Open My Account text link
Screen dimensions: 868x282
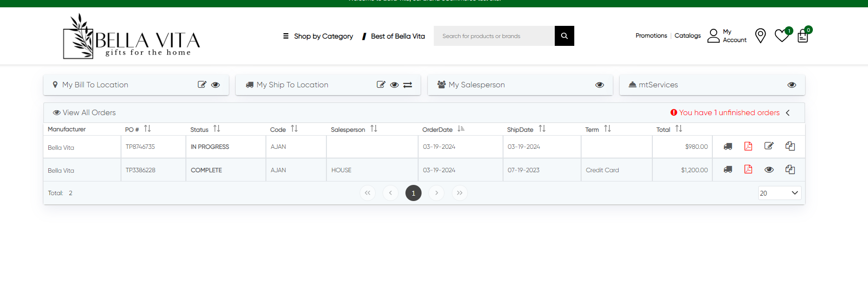(x=734, y=36)
